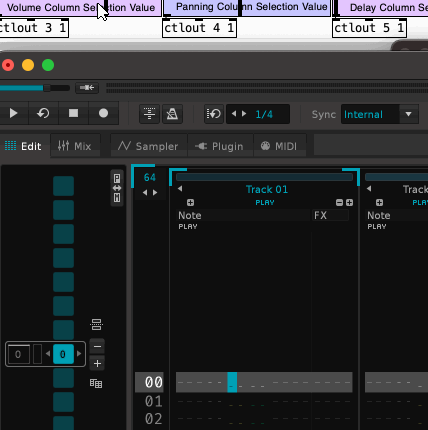The image size is (428, 430).
Task: Click the topmost teal sequencer slot block
Action: tap(63, 186)
